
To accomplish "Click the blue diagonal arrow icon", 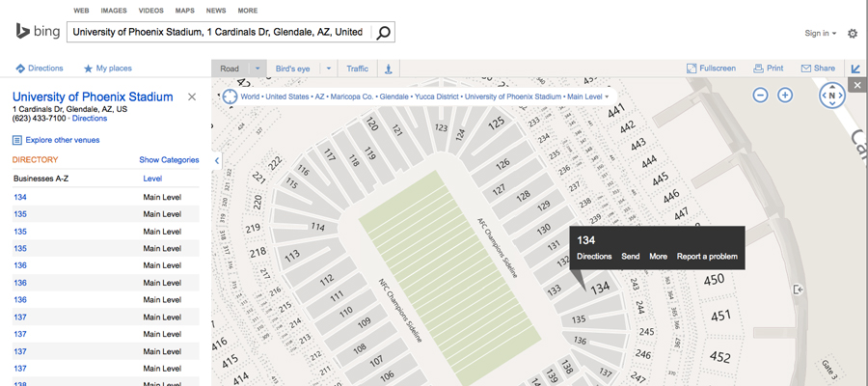I will [855, 69].
